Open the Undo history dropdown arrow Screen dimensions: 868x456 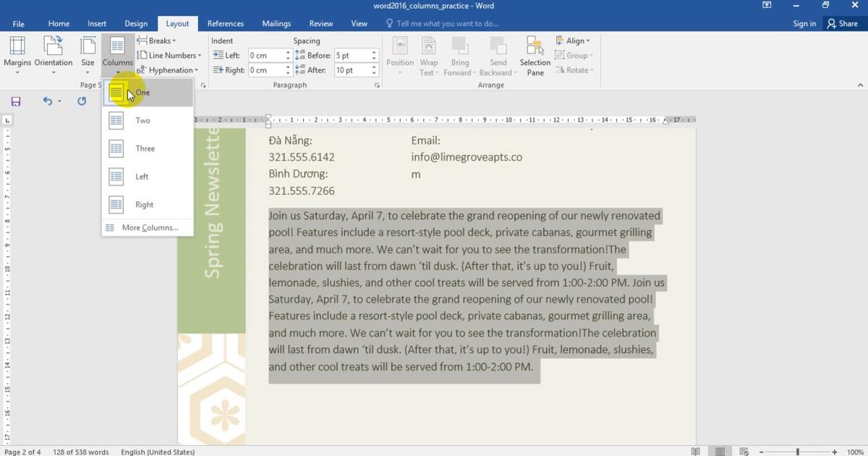click(x=59, y=101)
